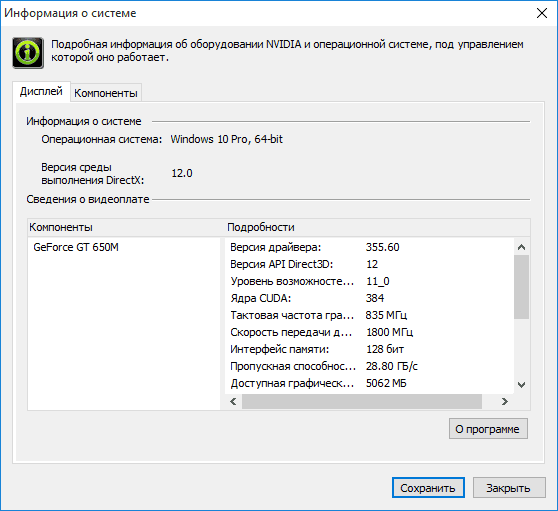Click the Уровень возможносте... row label
558x511 pixels.
292,281
